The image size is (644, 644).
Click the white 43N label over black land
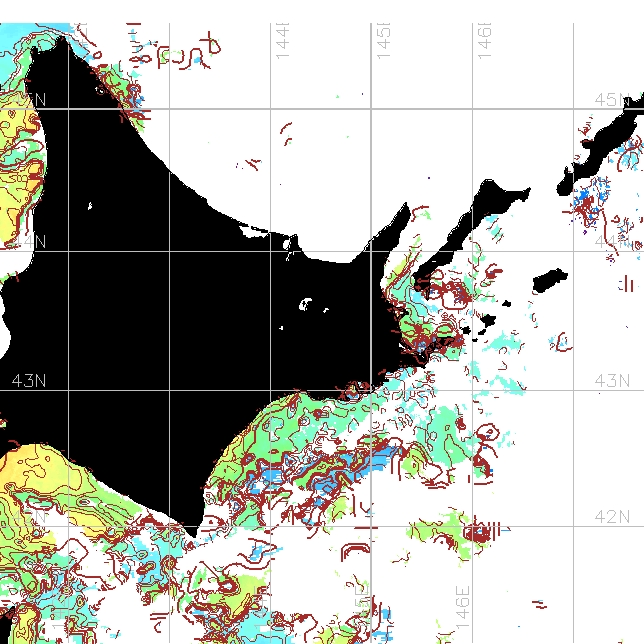coord(29,381)
